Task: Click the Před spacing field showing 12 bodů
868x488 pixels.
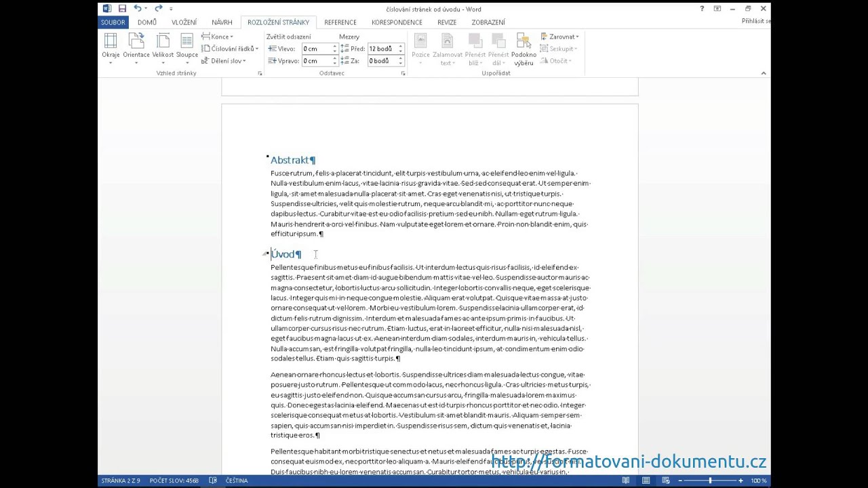Action: click(382, 49)
